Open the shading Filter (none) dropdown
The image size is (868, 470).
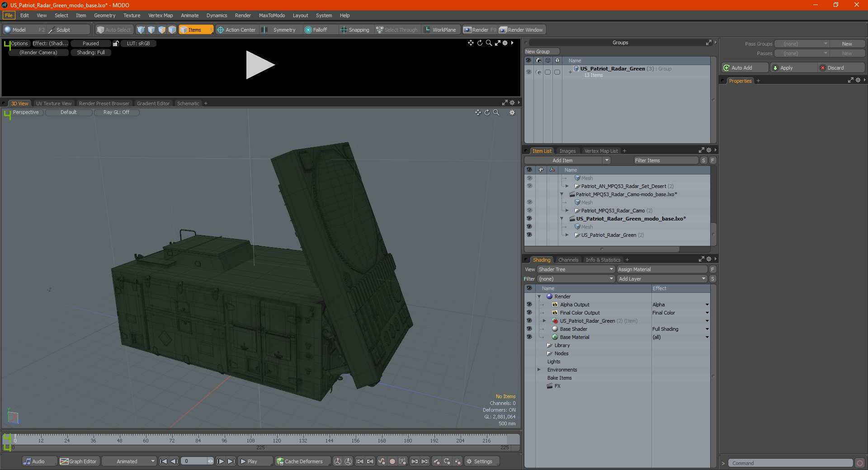click(576, 279)
